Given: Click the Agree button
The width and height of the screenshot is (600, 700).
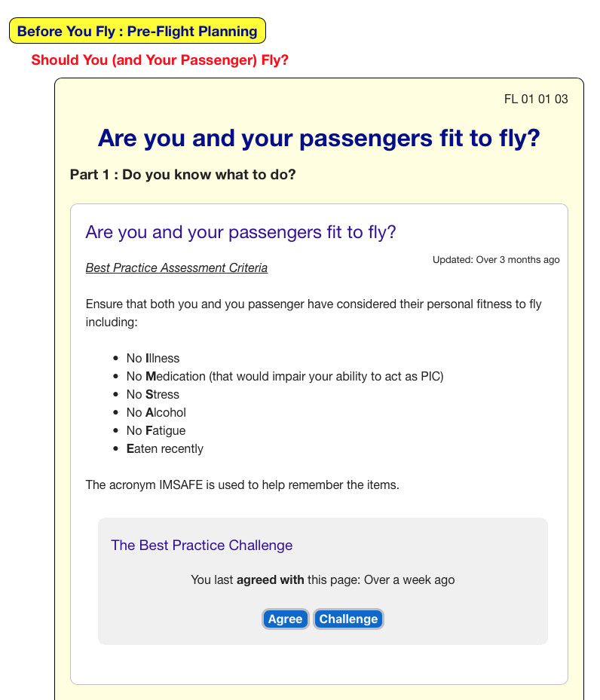Looking at the screenshot, I should click(x=285, y=619).
